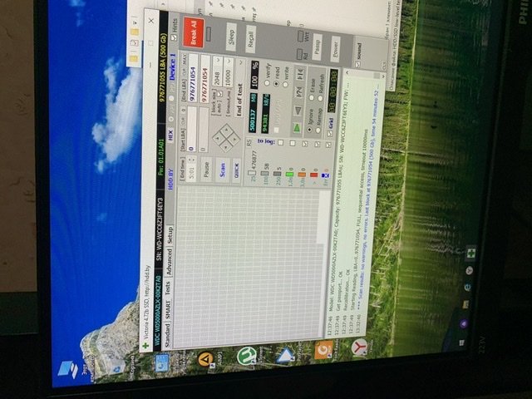Select the Erase radio button

pos(311,98)
